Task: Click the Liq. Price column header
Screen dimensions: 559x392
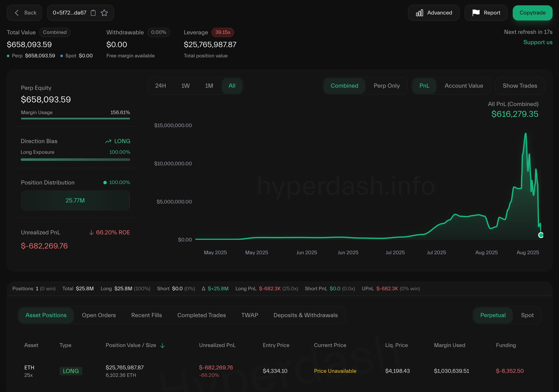Action: tap(396, 345)
